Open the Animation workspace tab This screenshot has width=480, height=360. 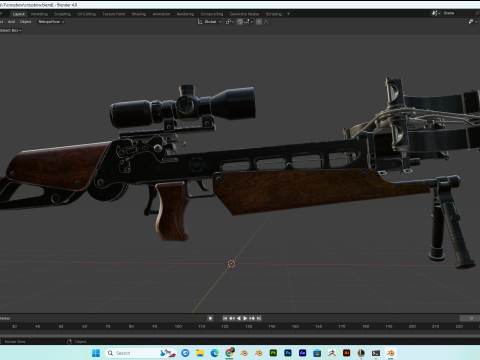point(161,14)
